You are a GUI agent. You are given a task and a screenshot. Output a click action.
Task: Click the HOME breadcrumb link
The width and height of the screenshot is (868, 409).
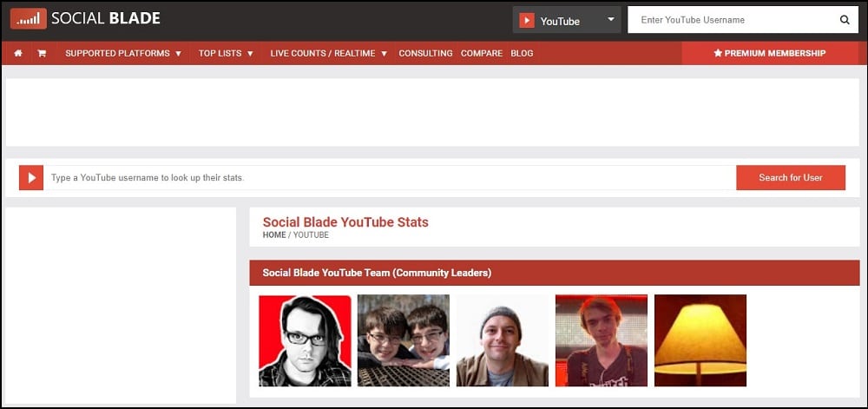[x=274, y=235]
